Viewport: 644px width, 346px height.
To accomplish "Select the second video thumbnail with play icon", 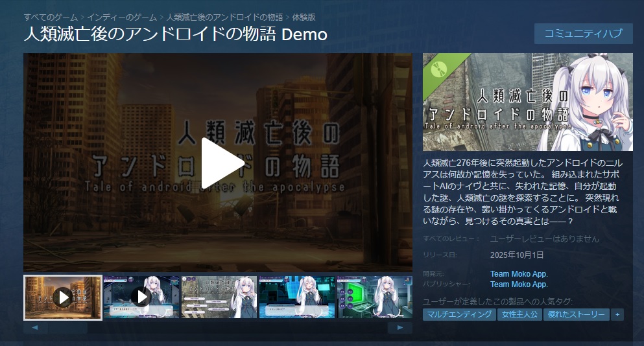I will 141,297.
